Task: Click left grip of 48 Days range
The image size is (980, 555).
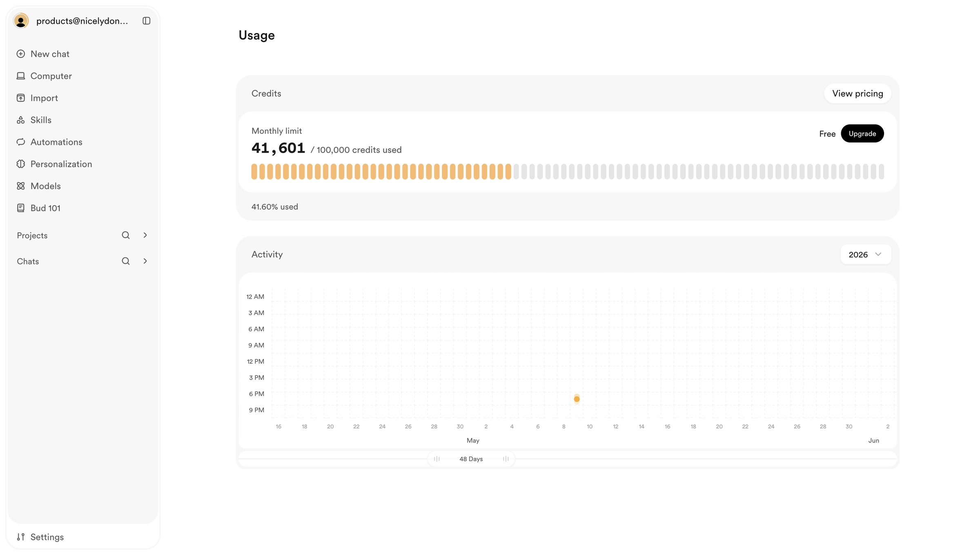Action: click(x=437, y=459)
